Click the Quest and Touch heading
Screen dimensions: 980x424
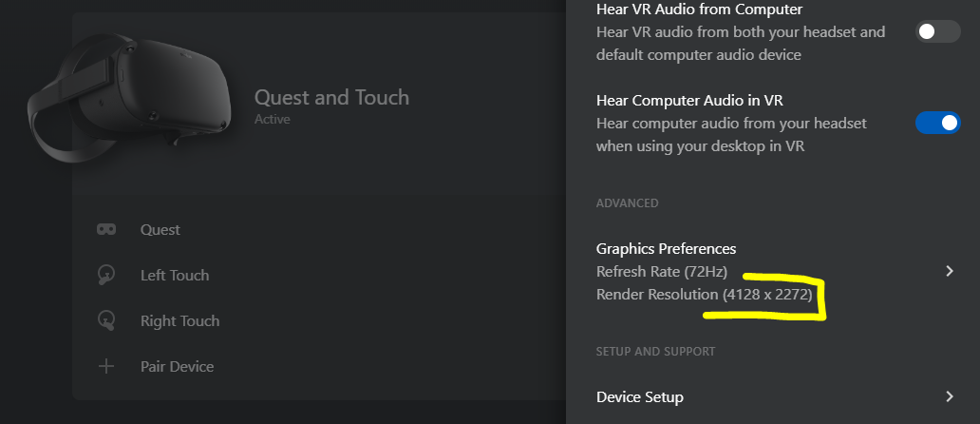click(x=331, y=97)
